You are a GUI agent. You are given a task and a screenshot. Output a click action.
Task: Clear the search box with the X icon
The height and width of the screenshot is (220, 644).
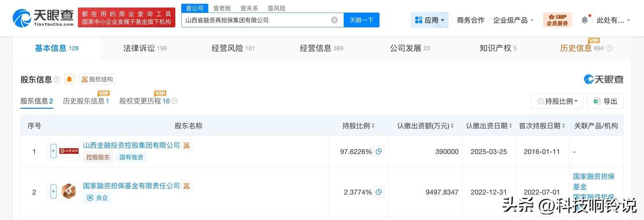[x=334, y=20]
